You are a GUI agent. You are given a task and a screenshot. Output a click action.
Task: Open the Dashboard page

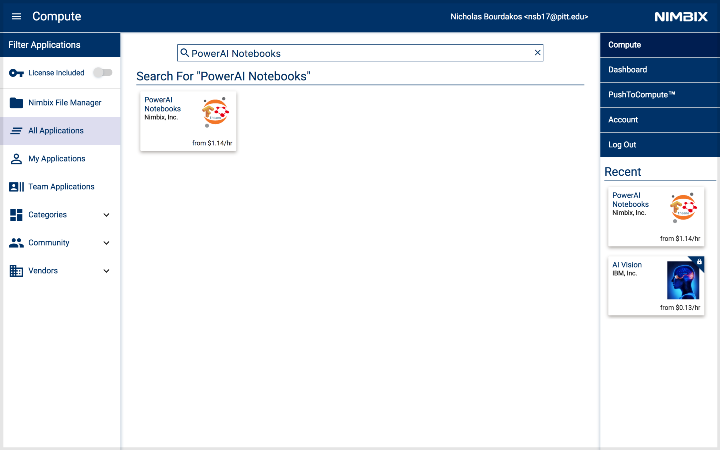[659, 70]
